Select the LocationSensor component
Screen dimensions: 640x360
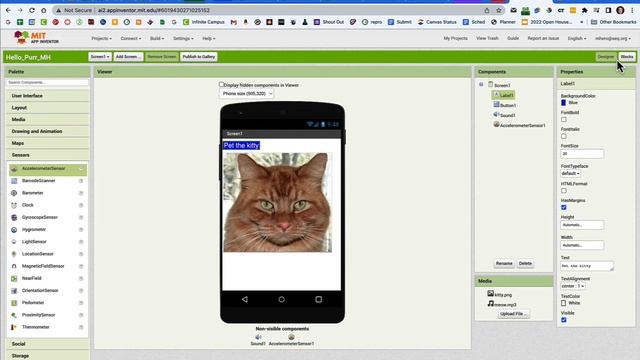tap(38, 254)
